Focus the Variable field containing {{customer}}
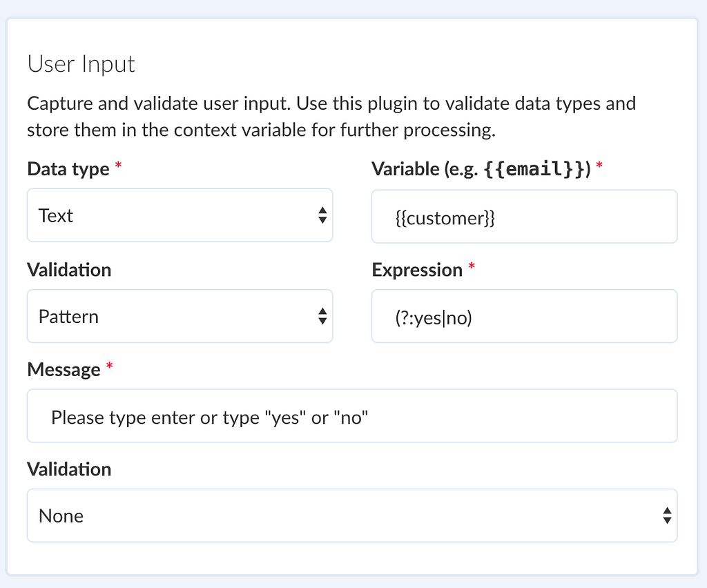Viewport: 707px width, 588px height. (524, 217)
